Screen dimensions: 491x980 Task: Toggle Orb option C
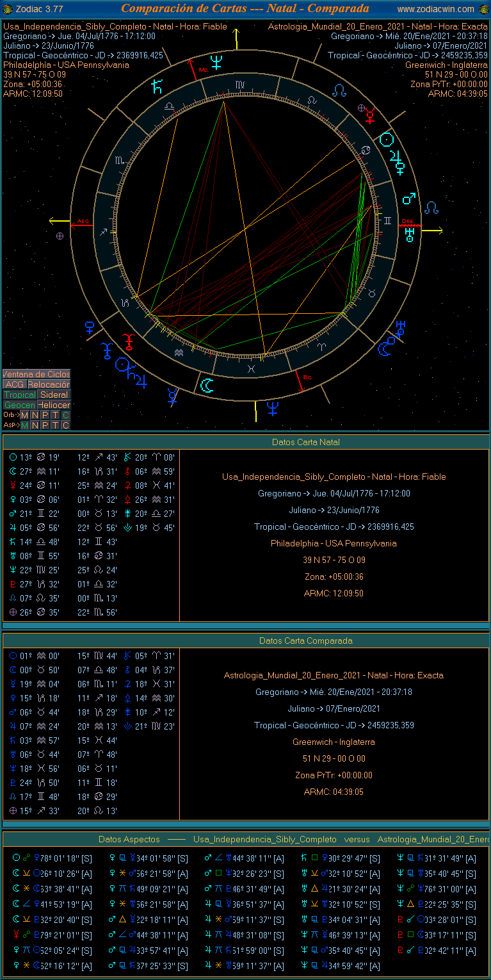point(65,415)
